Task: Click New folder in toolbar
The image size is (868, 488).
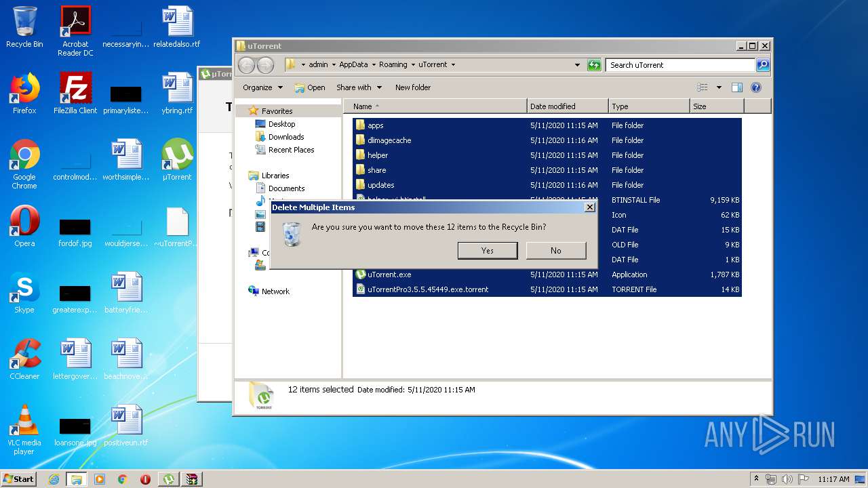Action: 413,87
